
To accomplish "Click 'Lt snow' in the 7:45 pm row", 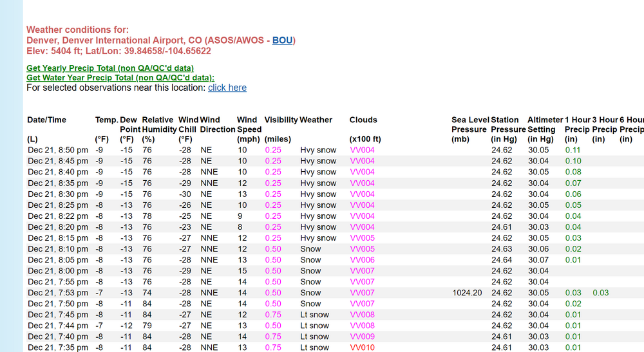I will click(x=315, y=315).
